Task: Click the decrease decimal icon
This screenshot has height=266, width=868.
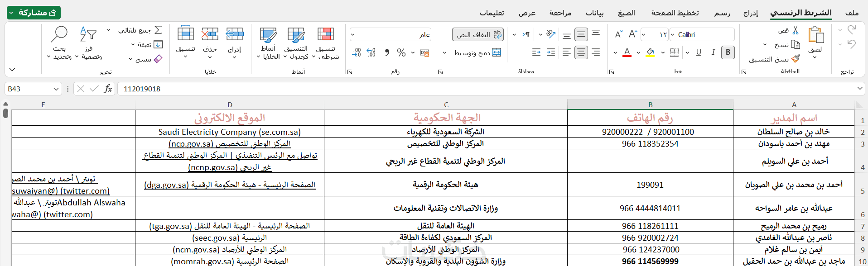Action: click(x=357, y=52)
